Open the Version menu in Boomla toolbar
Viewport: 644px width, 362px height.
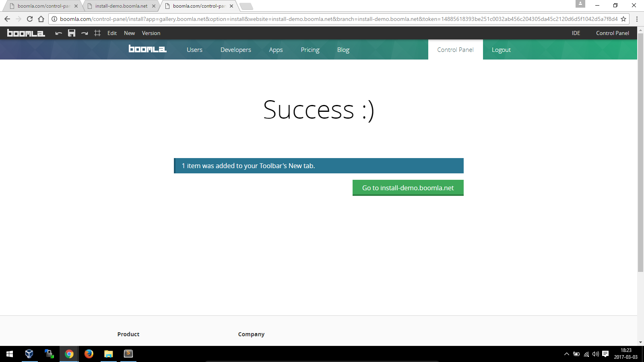point(151,33)
